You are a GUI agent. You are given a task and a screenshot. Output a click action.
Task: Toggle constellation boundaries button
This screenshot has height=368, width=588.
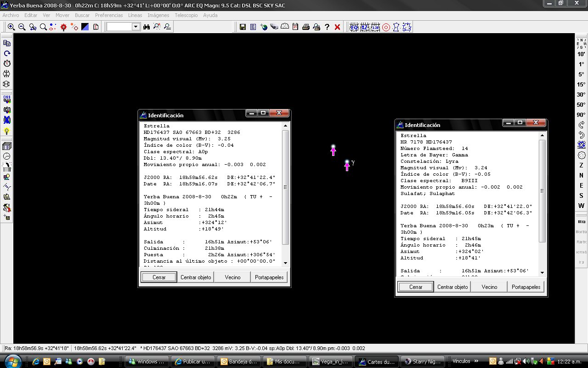(x=407, y=27)
